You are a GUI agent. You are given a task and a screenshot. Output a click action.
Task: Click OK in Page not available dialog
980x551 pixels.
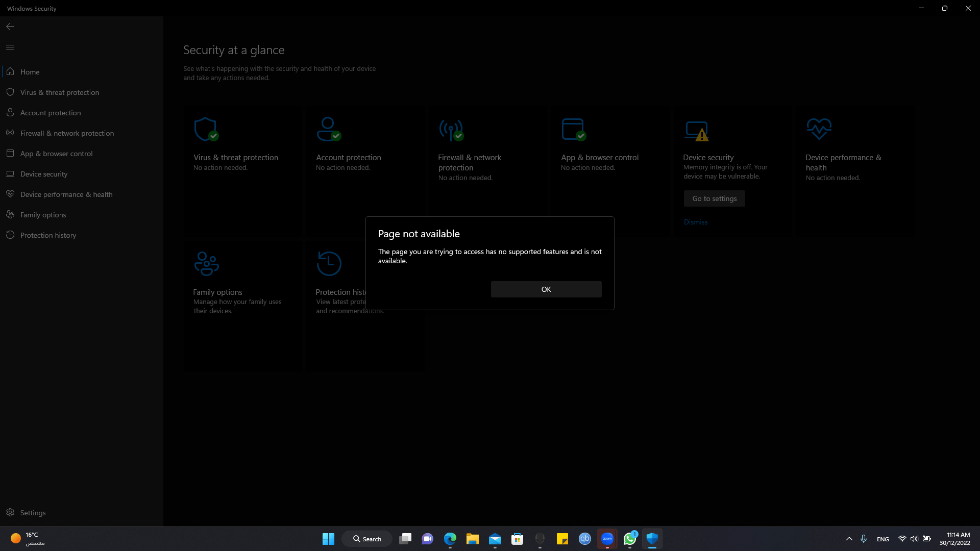[546, 289]
